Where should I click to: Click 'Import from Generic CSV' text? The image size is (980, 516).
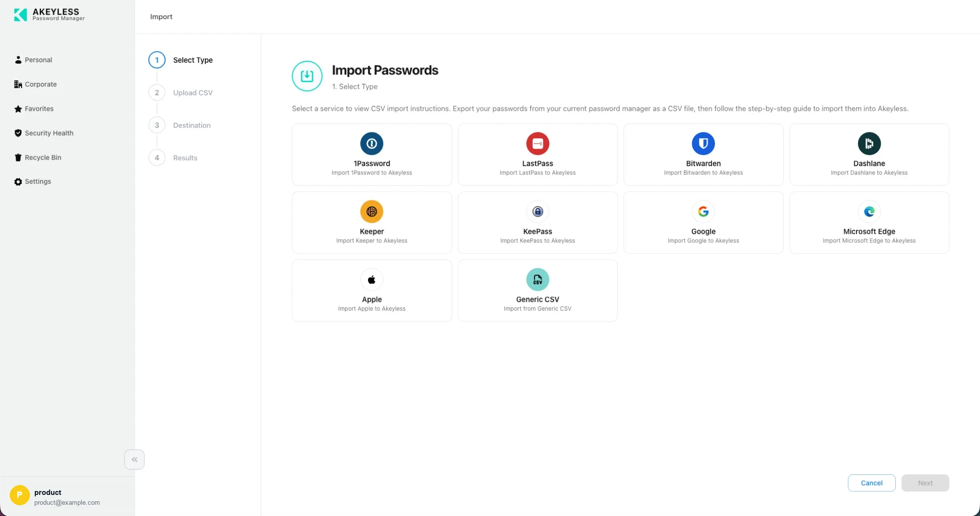pyautogui.click(x=538, y=309)
